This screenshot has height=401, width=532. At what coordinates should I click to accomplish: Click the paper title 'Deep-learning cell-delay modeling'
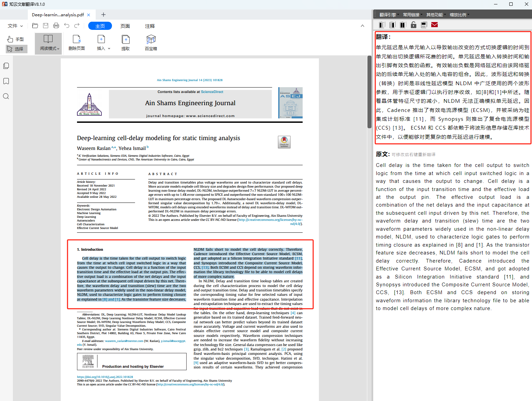[x=158, y=138]
